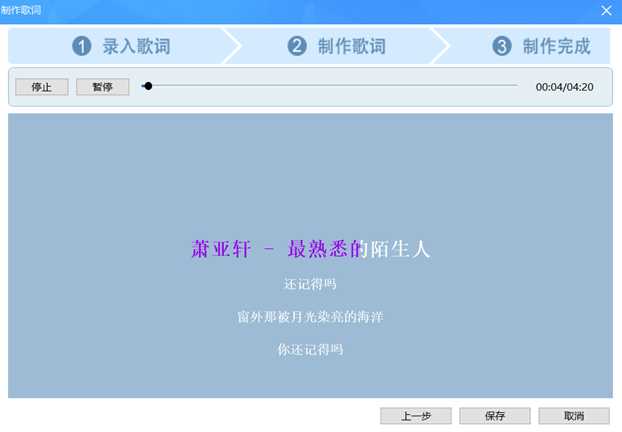Viewport: 622px width, 432px height.
Task: Close the 制作歌词 dialog
Action: click(x=606, y=10)
